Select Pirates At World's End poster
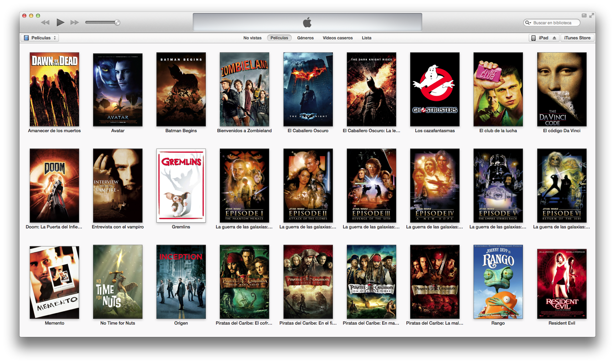Screen dimensions: 615x364 (308, 282)
